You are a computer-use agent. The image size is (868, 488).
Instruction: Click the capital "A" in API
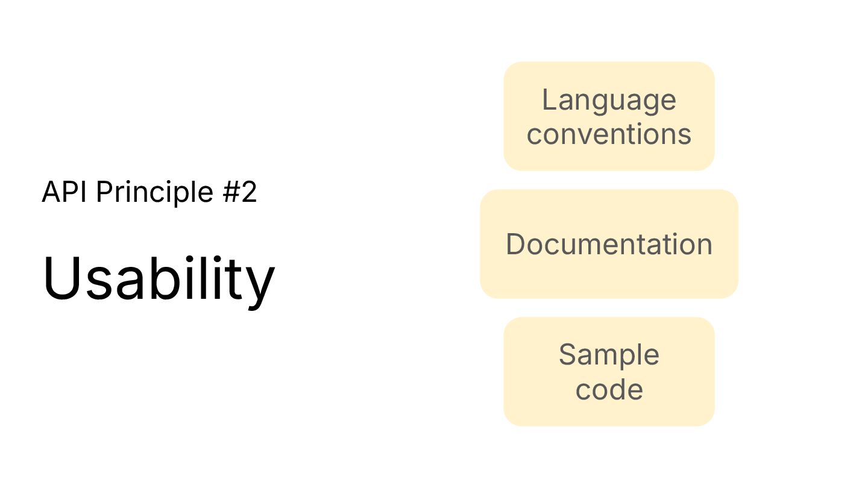pos(52,192)
